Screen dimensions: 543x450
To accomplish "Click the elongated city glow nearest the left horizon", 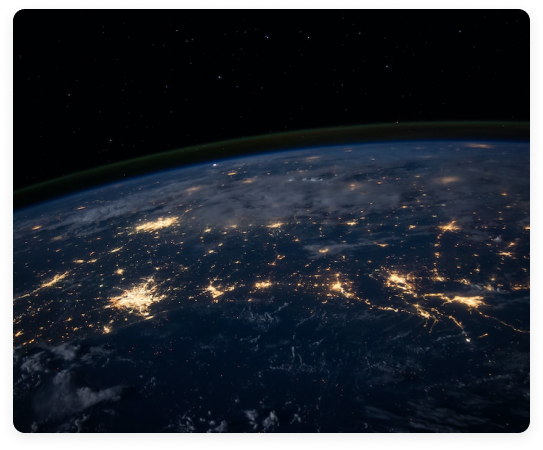I will (157, 224).
